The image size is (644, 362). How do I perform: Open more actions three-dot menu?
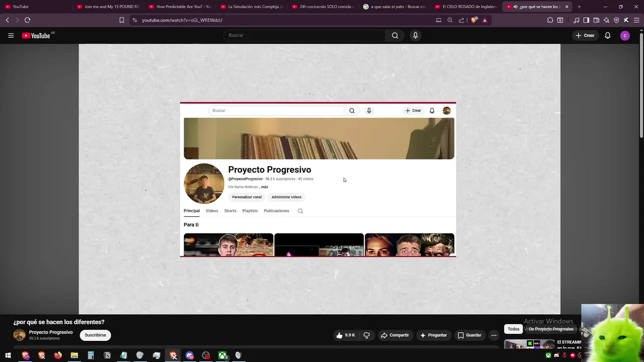click(494, 335)
